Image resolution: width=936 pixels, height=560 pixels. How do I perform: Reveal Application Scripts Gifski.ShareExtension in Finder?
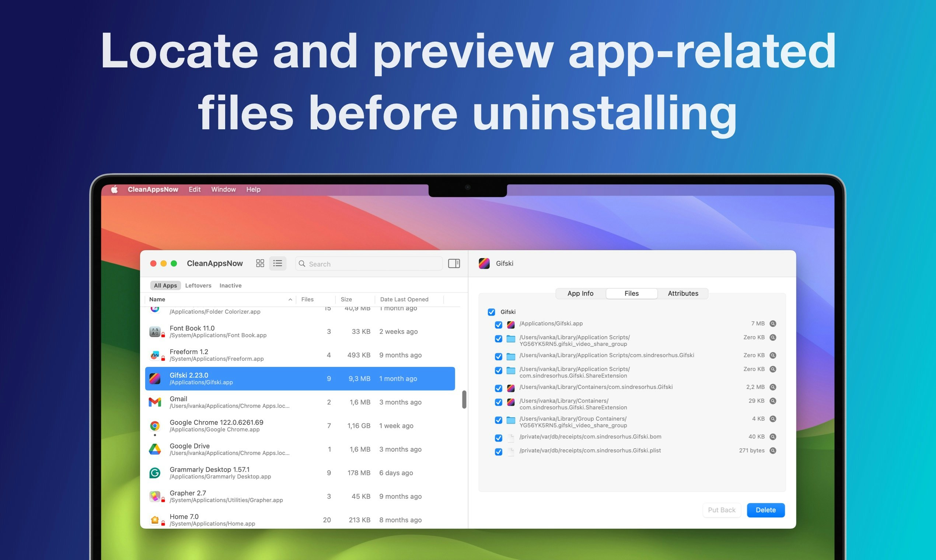tap(773, 369)
